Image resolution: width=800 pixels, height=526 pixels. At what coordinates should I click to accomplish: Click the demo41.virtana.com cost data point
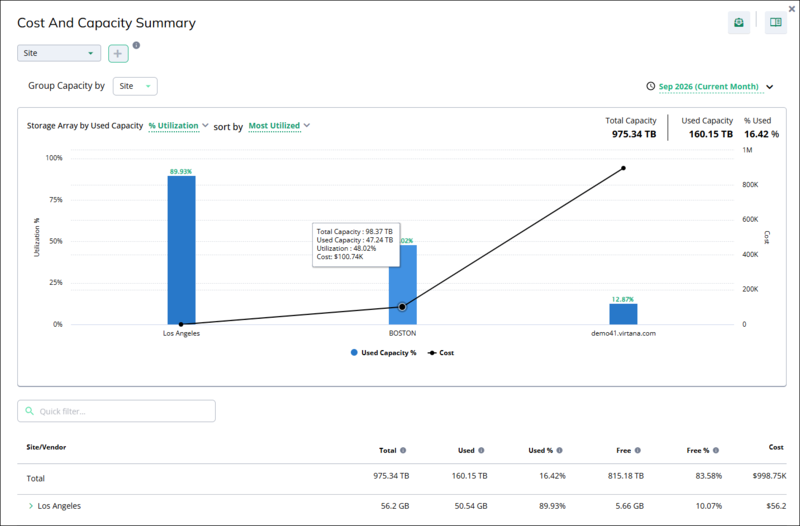623,168
